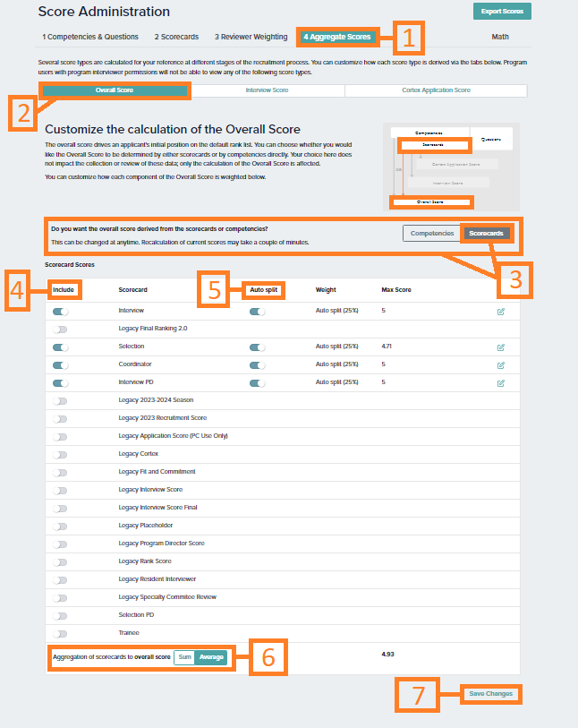Click the Trainee row name
The width and height of the screenshot is (578, 728).
tap(129, 633)
